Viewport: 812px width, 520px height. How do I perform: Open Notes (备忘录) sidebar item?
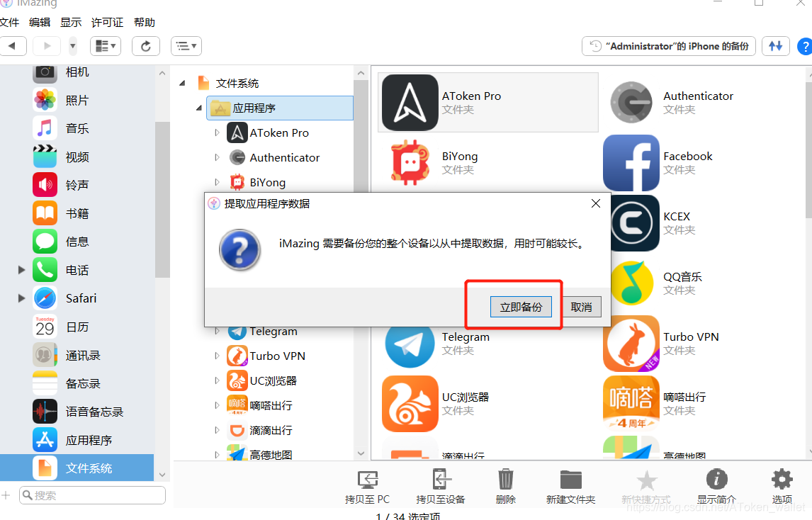[x=78, y=383]
